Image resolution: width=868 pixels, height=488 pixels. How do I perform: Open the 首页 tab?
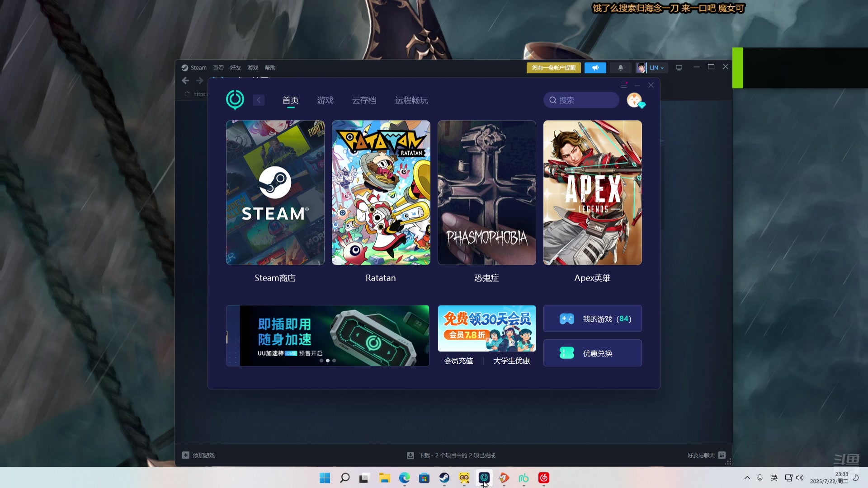click(290, 100)
